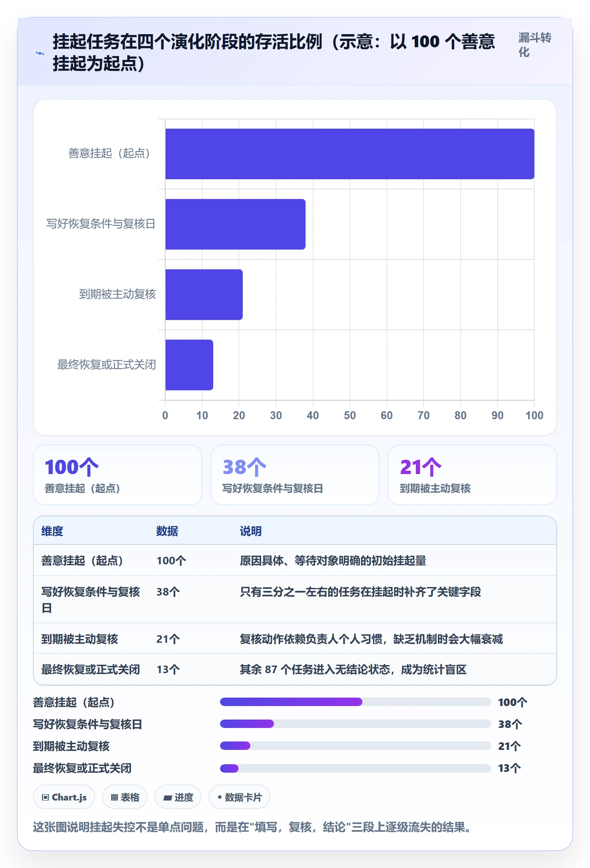Click the 复核动作依赖负责人个人习惯 description cell

[371, 639]
